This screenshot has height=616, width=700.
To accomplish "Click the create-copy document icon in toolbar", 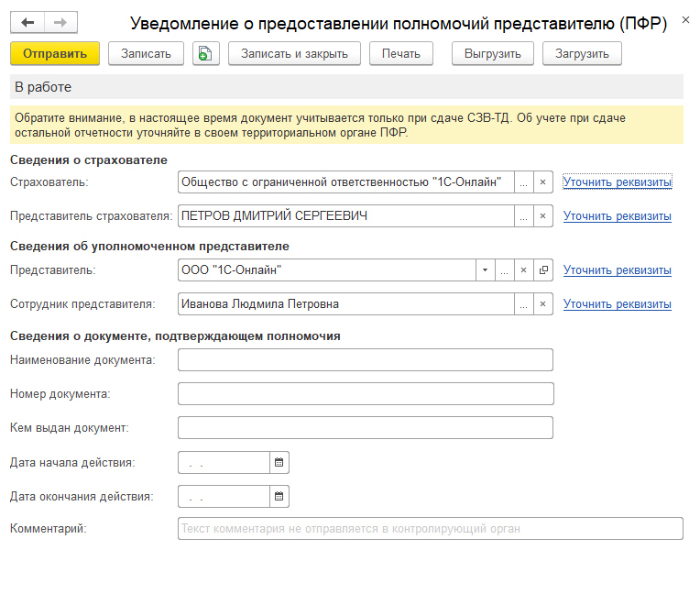I will click(x=206, y=54).
